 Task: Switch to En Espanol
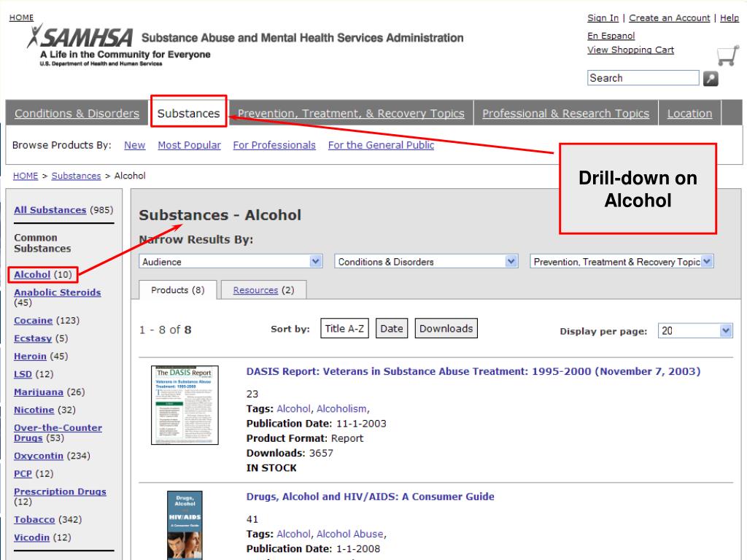click(611, 36)
